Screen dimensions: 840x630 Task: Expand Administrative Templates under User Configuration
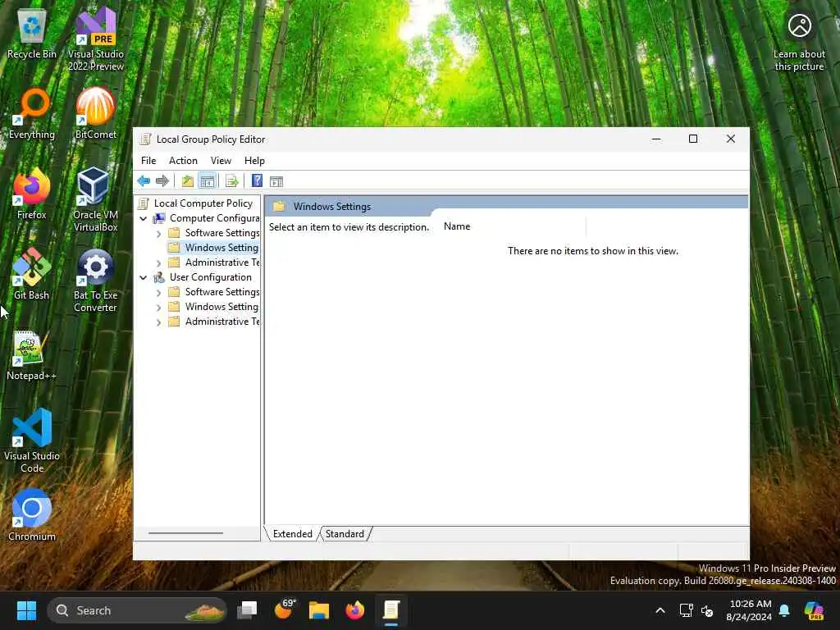click(x=158, y=322)
